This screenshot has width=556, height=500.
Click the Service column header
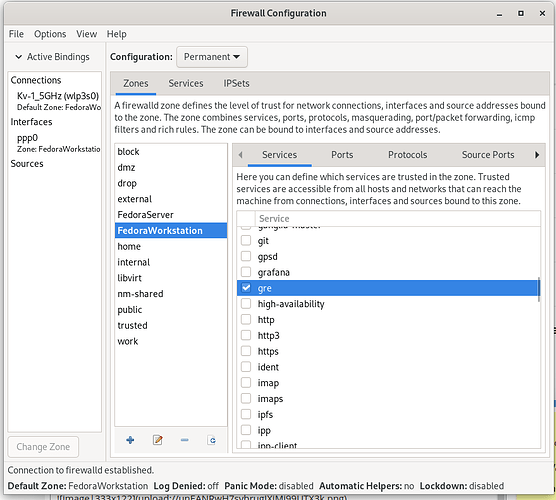(397, 218)
